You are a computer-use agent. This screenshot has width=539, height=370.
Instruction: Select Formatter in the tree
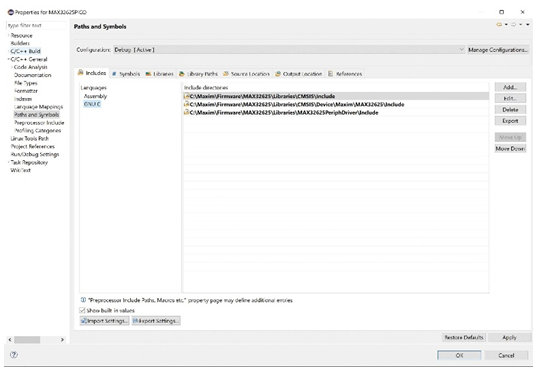coord(26,91)
